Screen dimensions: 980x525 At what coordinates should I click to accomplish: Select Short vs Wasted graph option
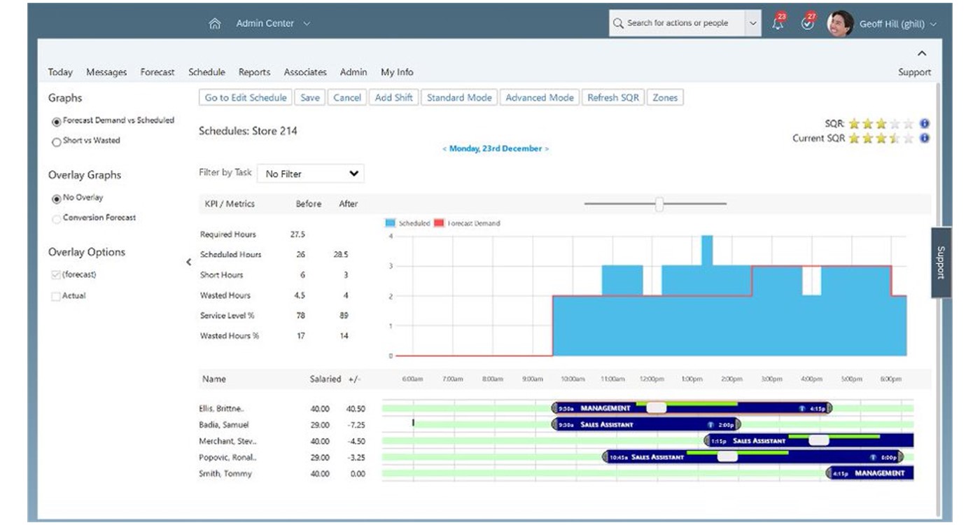click(x=57, y=142)
